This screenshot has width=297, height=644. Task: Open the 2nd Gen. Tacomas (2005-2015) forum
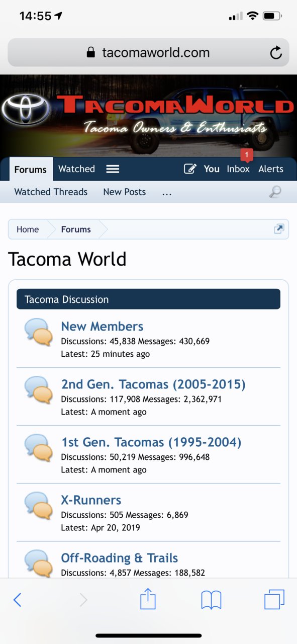(x=153, y=384)
